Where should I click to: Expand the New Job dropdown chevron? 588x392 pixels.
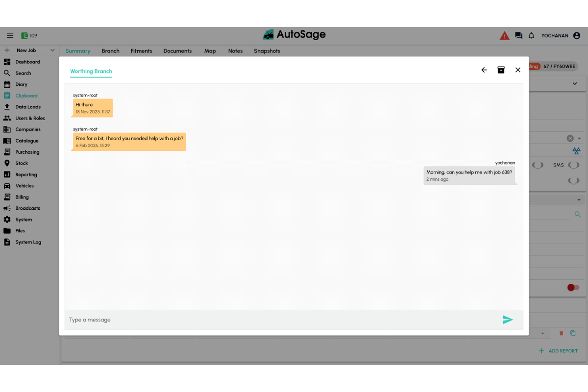point(52,50)
